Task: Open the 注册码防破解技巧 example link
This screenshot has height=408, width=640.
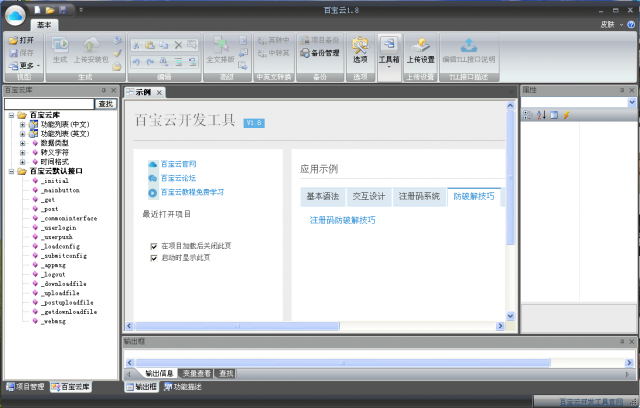Action: pyautogui.click(x=342, y=220)
